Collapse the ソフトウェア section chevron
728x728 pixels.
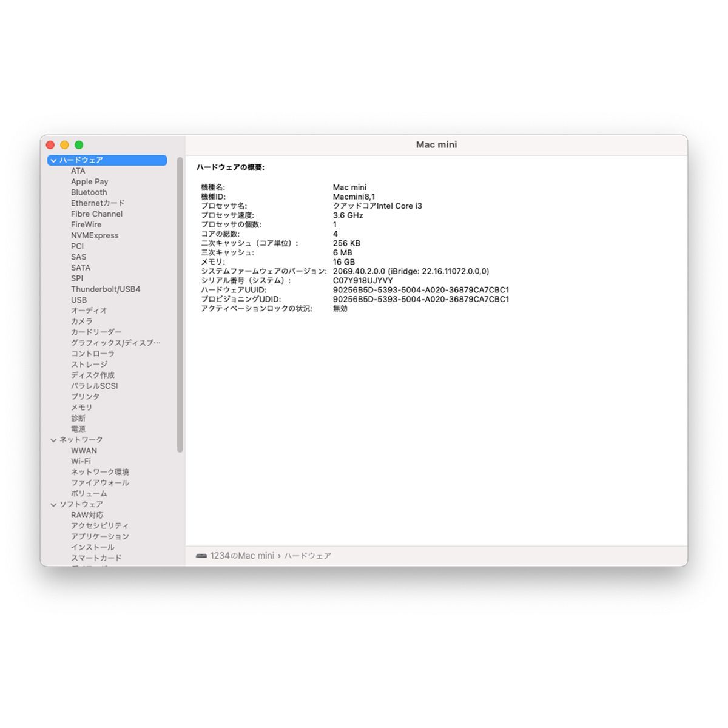point(54,505)
